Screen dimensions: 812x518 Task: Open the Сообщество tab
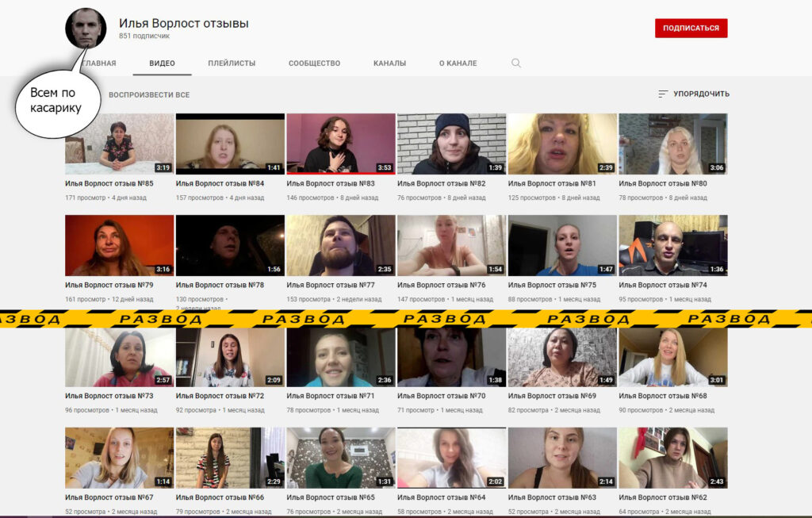[314, 63]
